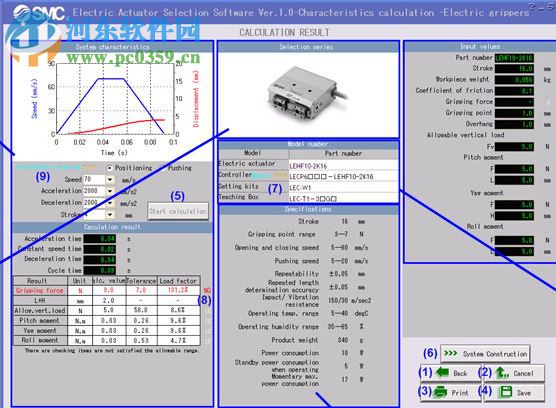
Task: Click the Tolerance column header
Action: coord(141,281)
